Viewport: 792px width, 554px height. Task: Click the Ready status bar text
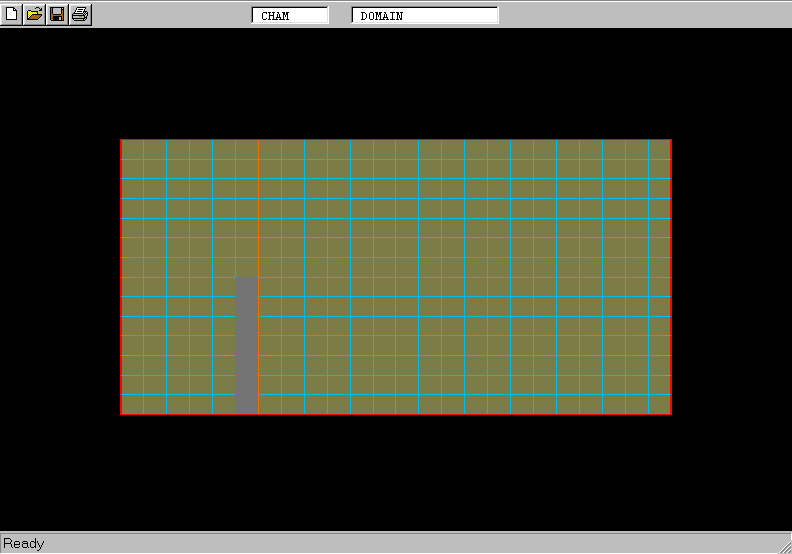coord(24,544)
